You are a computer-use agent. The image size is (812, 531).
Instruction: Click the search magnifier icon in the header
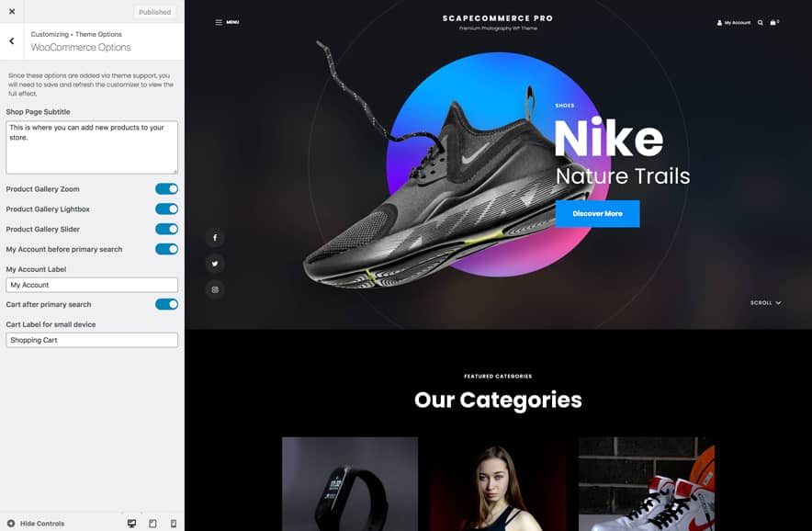point(761,23)
